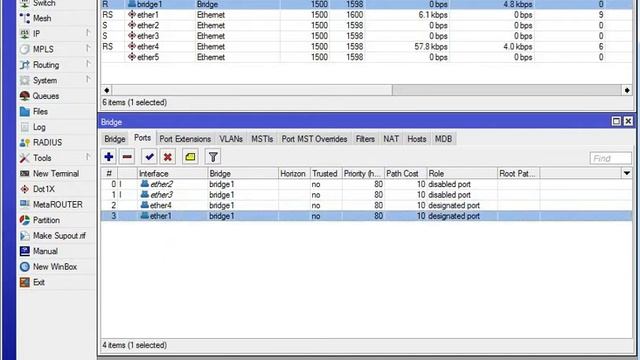Sort by # column header
This screenshot has width=640, height=360.
tap(109, 173)
